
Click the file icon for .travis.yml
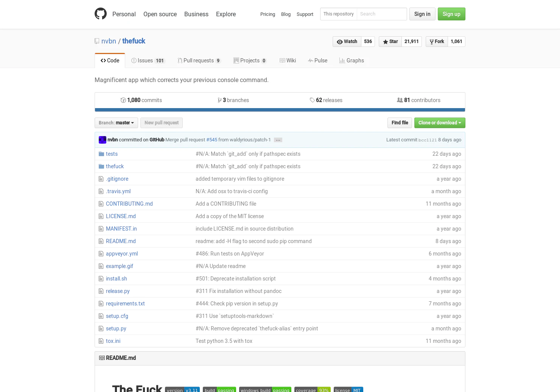[101, 191]
